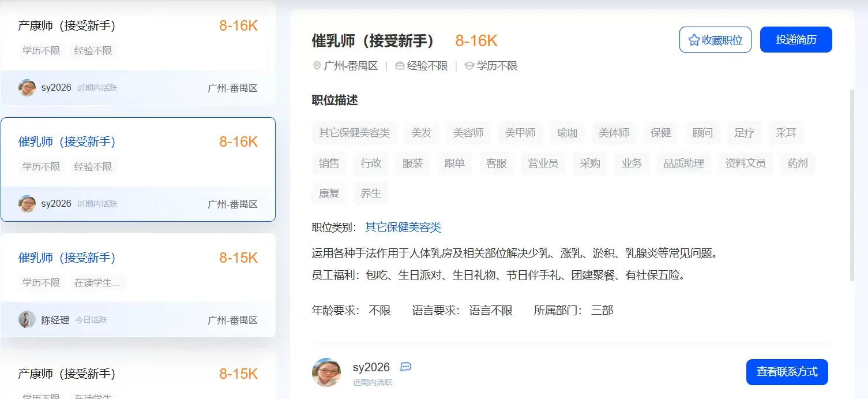Screen dimensions: 868x399
Task: Click the star icon in 收藏职位 button
Action: tap(694, 40)
